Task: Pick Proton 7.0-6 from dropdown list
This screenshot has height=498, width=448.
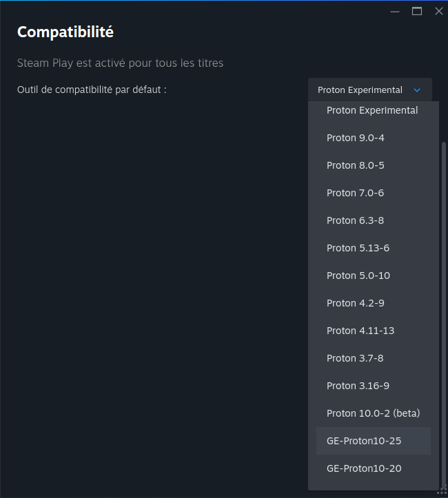Action: coord(372,193)
